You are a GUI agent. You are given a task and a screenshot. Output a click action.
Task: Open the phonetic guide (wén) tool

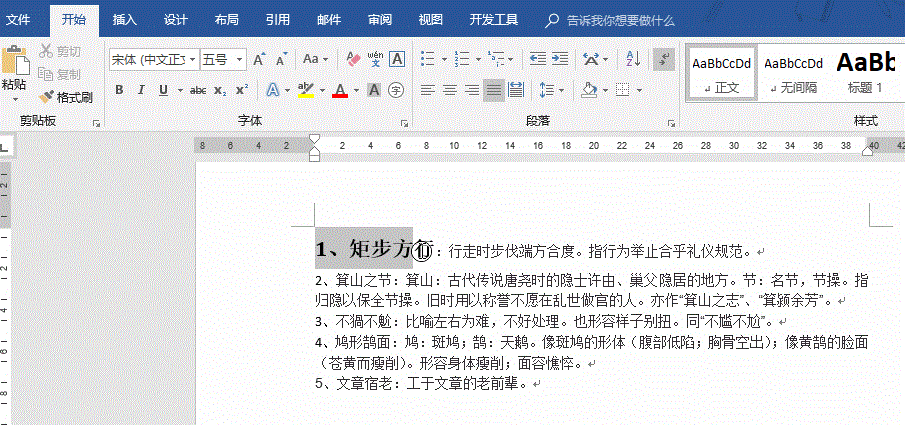375,59
